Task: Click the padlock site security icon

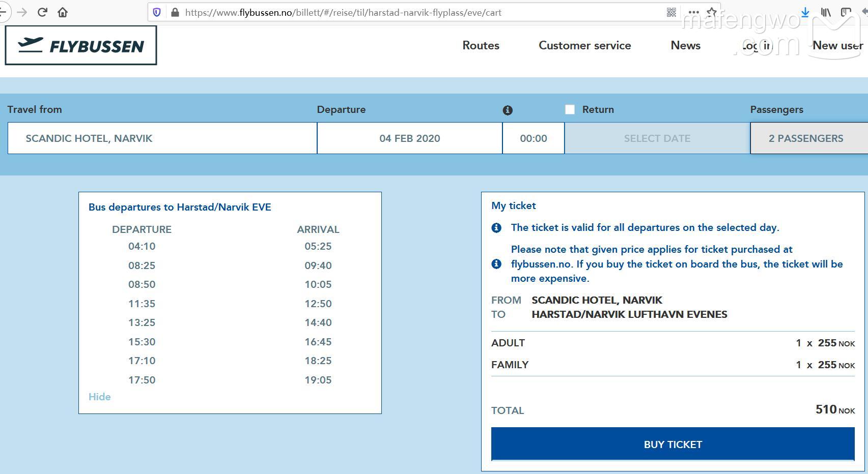Action: [175, 12]
